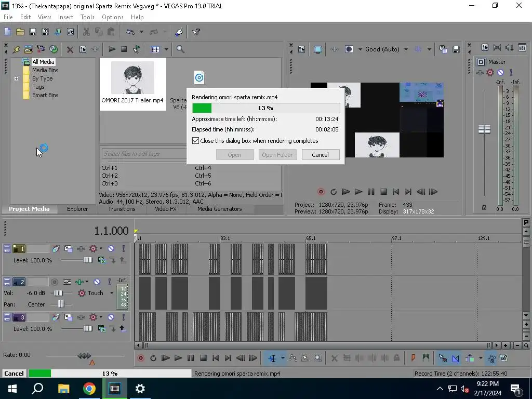This screenshot has height=399, width=532.
Task: Toggle Master bus Mute icon
Action: (500, 72)
